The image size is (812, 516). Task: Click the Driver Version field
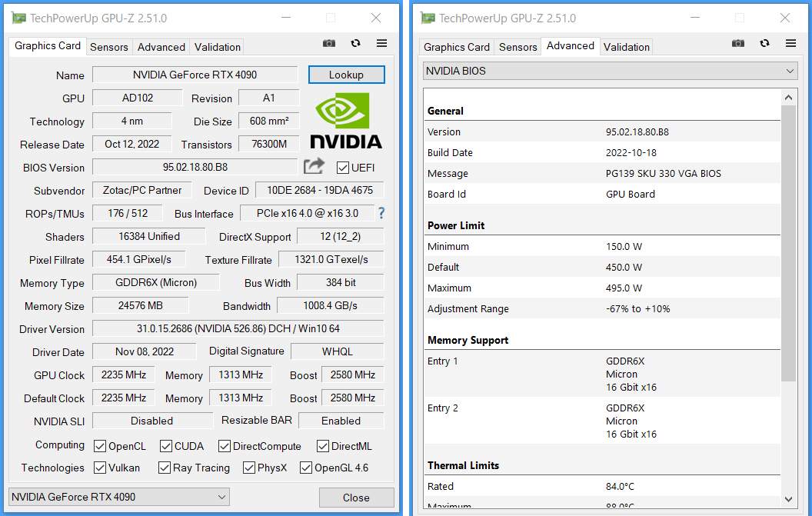238,328
